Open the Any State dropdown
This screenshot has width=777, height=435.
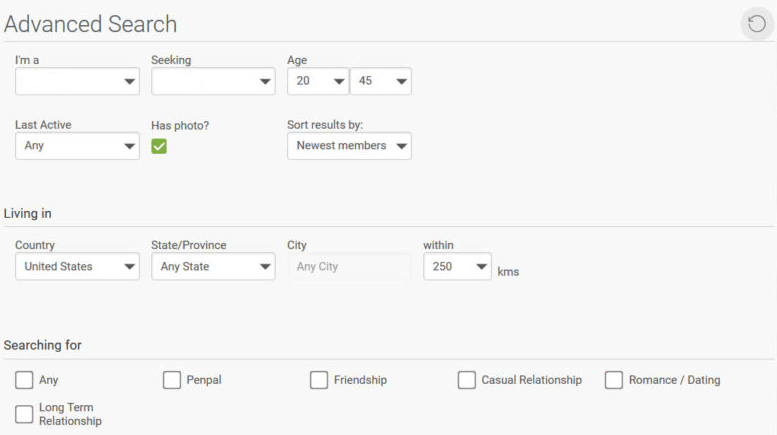(x=213, y=267)
